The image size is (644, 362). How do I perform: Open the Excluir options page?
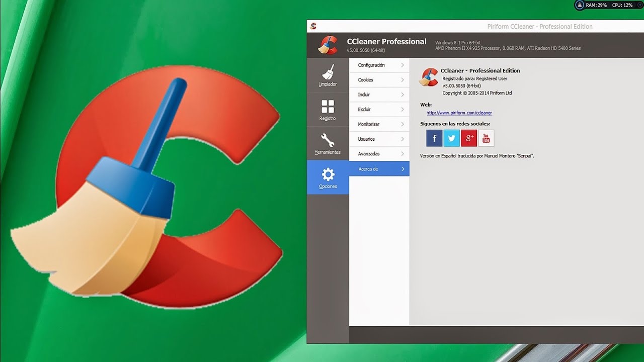tap(379, 109)
